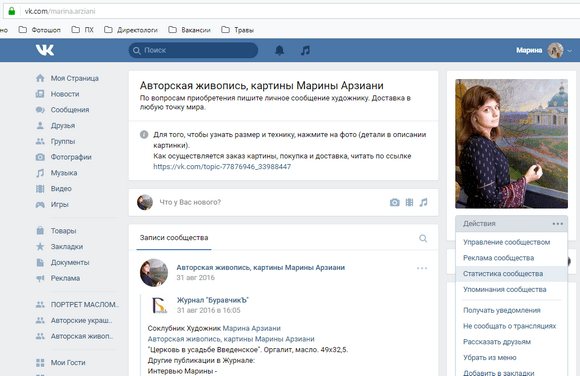Click timestamp 31 авг 2016 в 16:05
The height and width of the screenshot is (376, 580).
(208, 310)
